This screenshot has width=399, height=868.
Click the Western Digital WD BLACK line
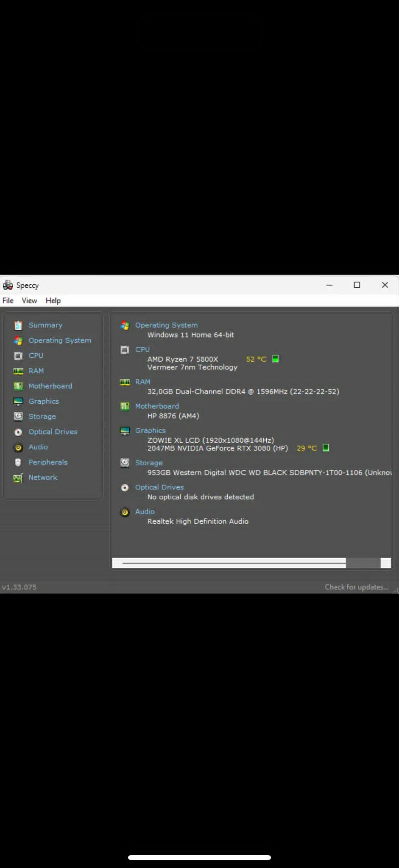pos(269,472)
